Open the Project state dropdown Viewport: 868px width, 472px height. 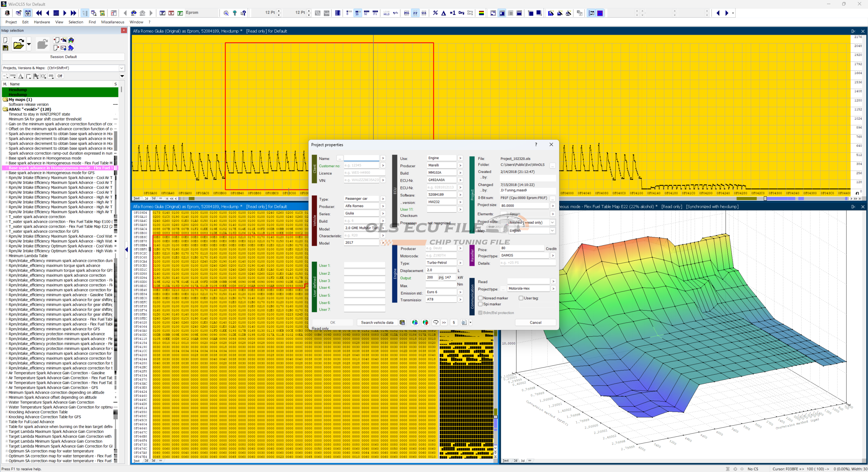(x=552, y=222)
